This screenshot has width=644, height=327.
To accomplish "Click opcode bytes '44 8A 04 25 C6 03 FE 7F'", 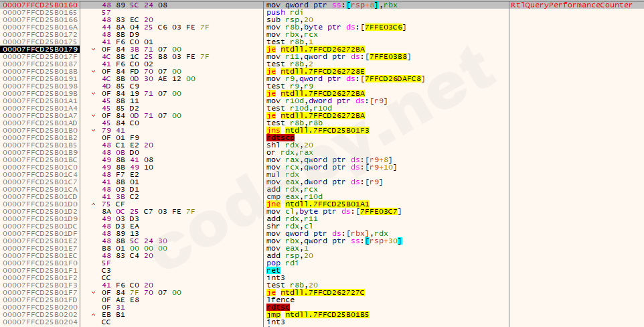I will (155, 27).
